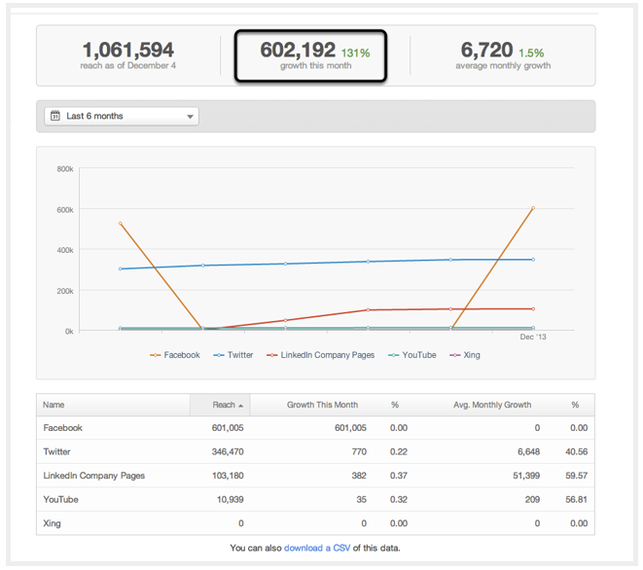Select the LinkedIn Company Pages table row
The image size is (643, 570).
(x=95, y=476)
